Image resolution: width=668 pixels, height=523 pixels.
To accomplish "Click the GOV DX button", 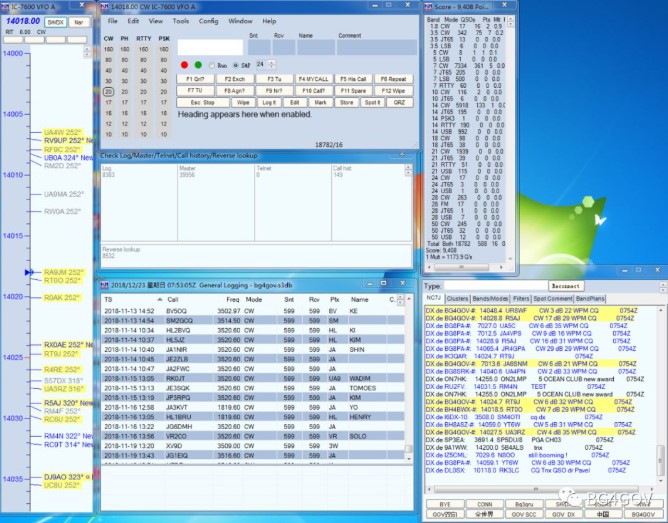I will tap(564, 514).
